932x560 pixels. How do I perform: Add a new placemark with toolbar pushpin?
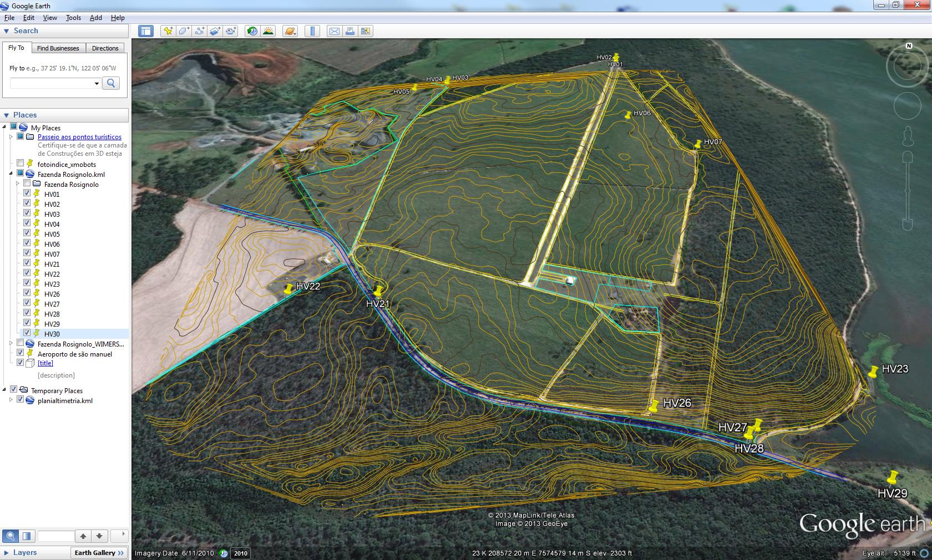click(168, 31)
